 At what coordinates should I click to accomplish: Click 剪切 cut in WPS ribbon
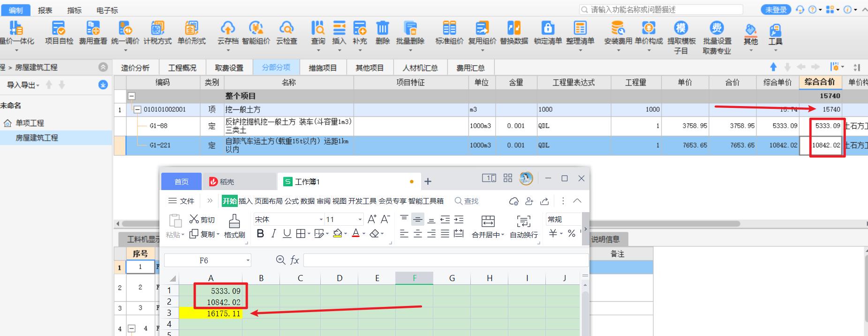(202, 219)
